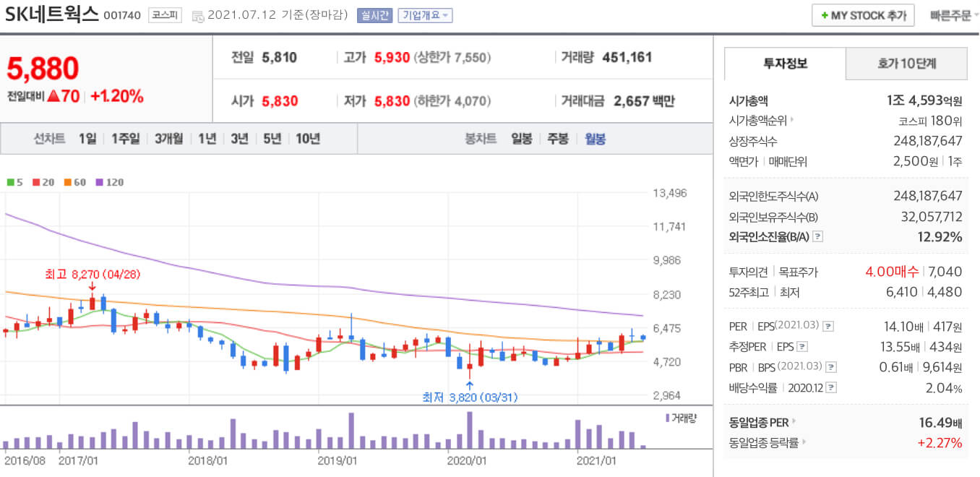
Task: Open 빠른주문 dropdown menu
Action: (x=955, y=15)
